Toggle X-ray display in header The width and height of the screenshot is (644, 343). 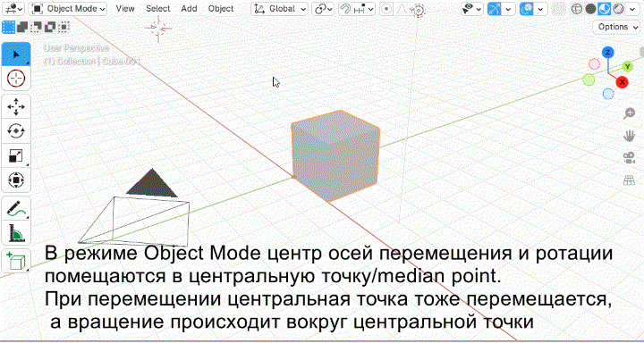point(557,9)
